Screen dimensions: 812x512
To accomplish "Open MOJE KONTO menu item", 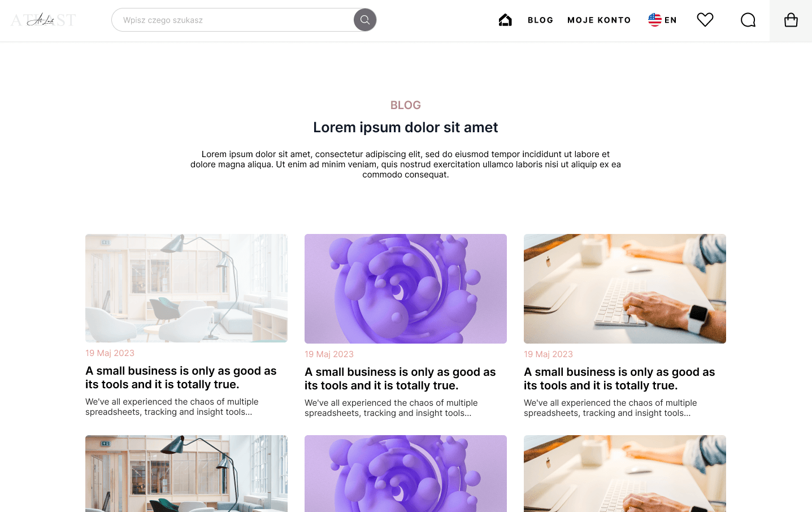I will pyautogui.click(x=599, y=20).
